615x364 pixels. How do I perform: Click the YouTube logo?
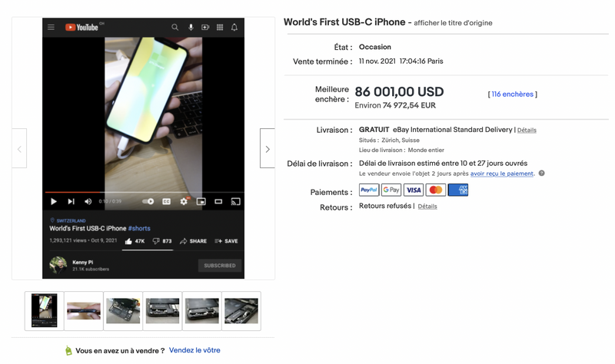pos(81,27)
